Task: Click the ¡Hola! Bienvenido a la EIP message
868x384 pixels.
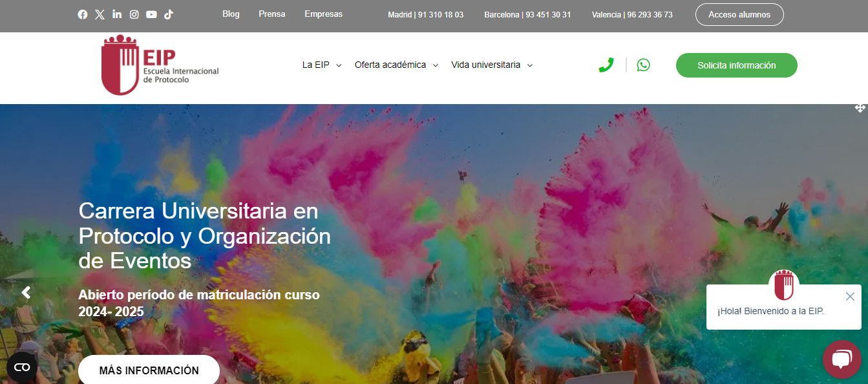Action: 770,312
